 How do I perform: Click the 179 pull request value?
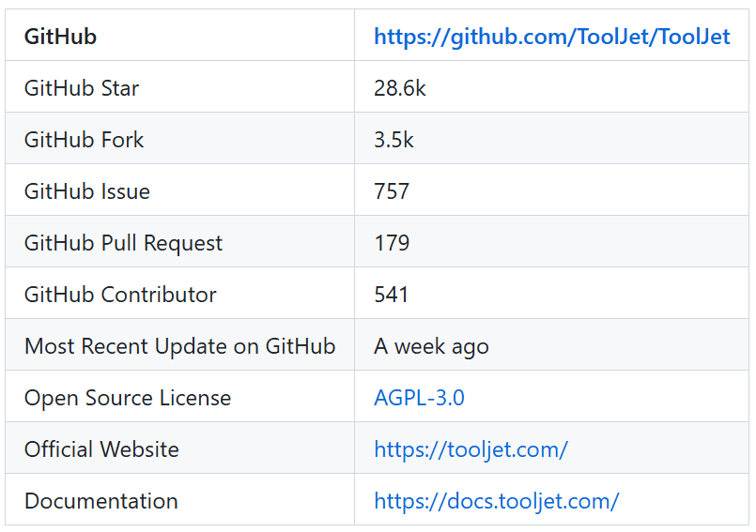point(392,243)
